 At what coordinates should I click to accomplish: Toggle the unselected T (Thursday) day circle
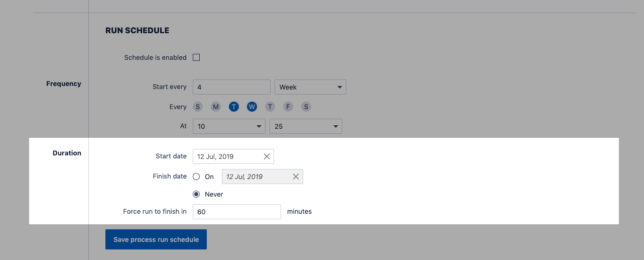pyautogui.click(x=270, y=107)
